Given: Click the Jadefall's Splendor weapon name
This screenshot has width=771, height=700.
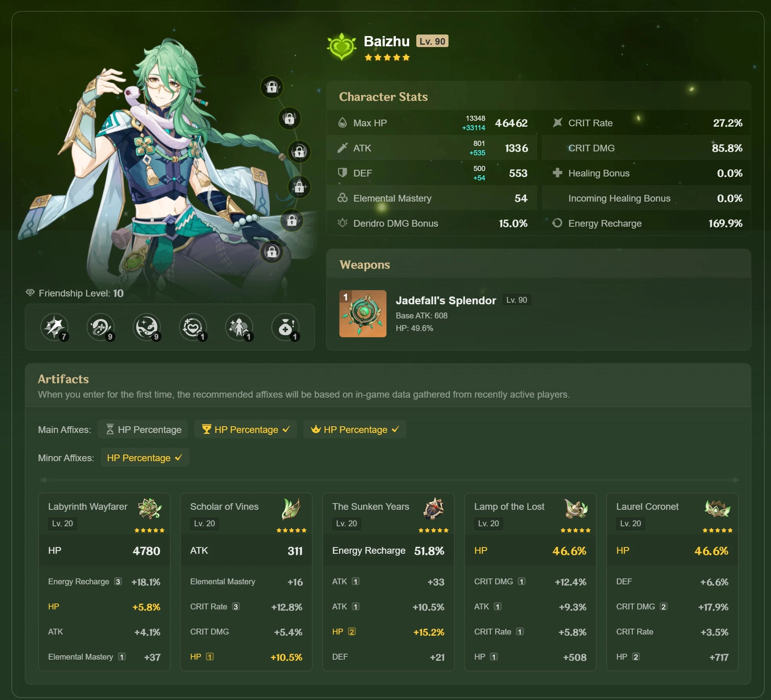Looking at the screenshot, I should (446, 300).
